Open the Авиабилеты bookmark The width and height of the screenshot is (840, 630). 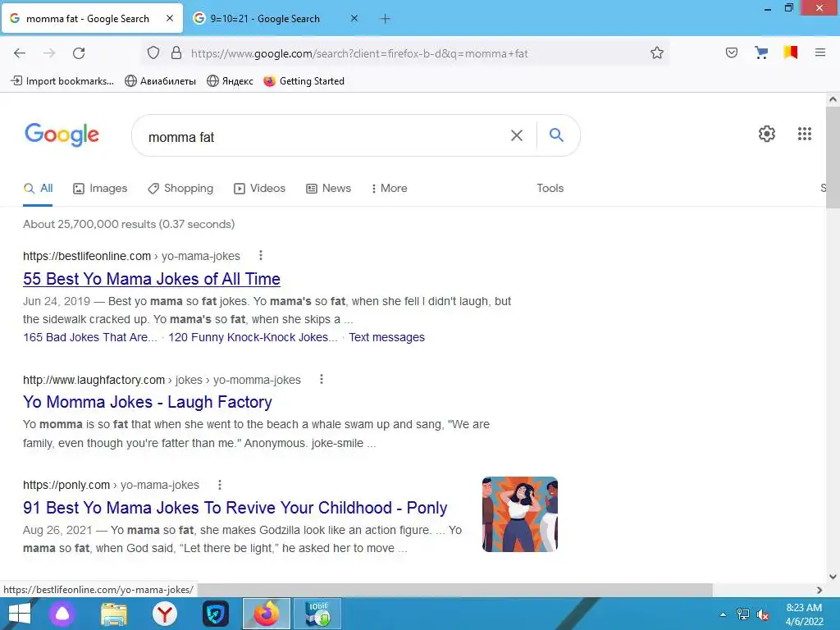click(160, 81)
